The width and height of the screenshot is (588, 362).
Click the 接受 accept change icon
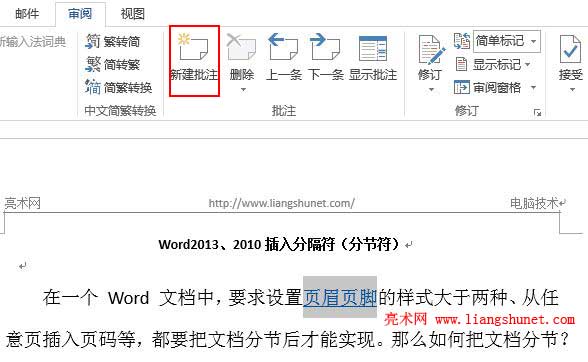click(570, 49)
